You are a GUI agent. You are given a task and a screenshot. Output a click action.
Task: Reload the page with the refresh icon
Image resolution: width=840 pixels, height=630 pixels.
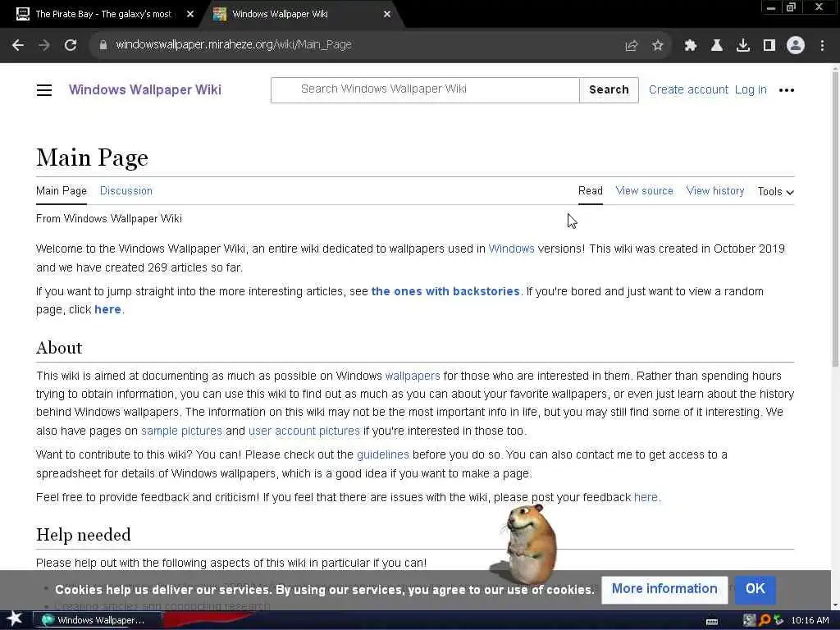pos(71,45)
